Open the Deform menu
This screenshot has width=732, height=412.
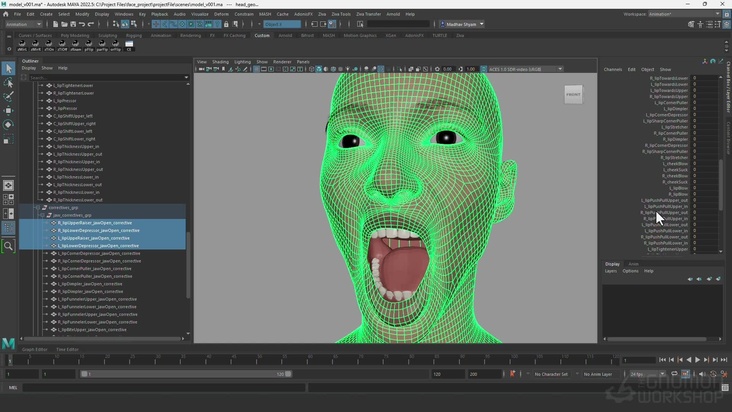tap(221, 14)
